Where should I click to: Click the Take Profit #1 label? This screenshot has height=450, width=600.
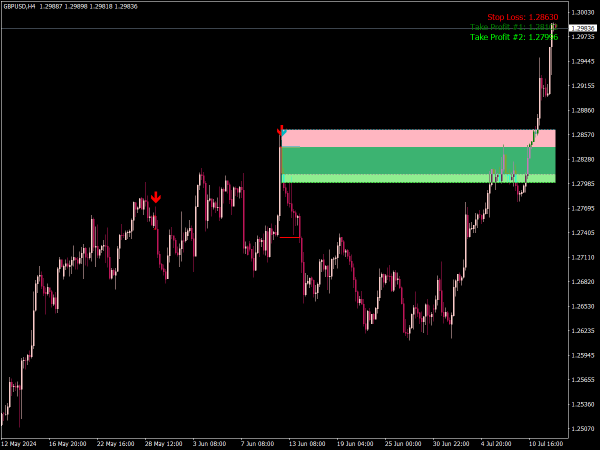(514, 27)
